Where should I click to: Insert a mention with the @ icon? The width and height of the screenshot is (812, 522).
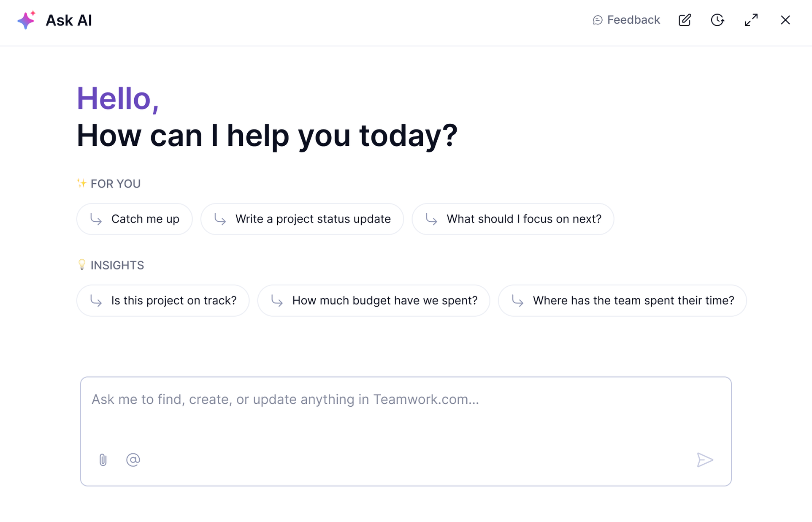coord(133,459)
